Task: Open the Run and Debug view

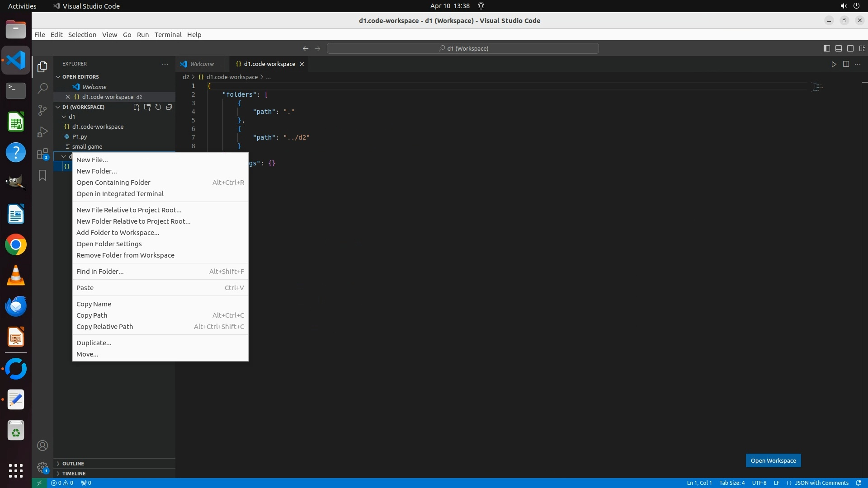Action: (x=42, y=132)
